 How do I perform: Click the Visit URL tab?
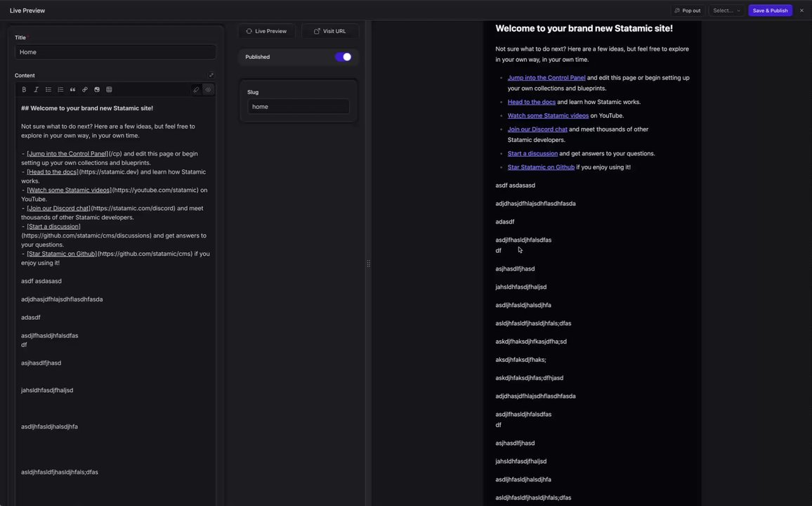330,31
